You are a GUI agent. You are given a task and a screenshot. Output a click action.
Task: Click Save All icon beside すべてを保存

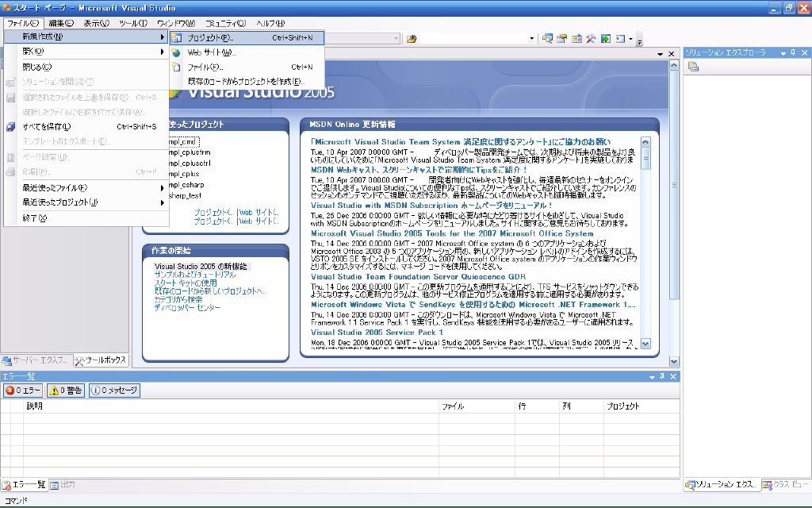click(x=10, y=126)
